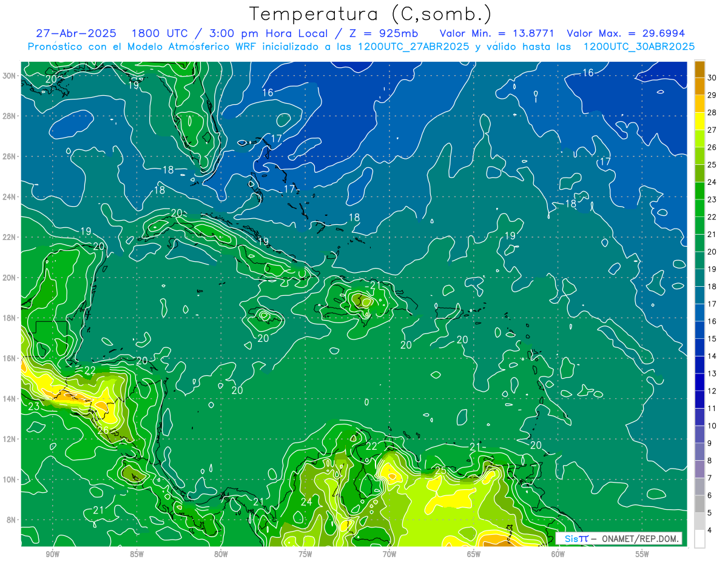The image size is (728, 562).
Task: Click the title "Temperatura (C,somb.)"
Action: point(370,14)
